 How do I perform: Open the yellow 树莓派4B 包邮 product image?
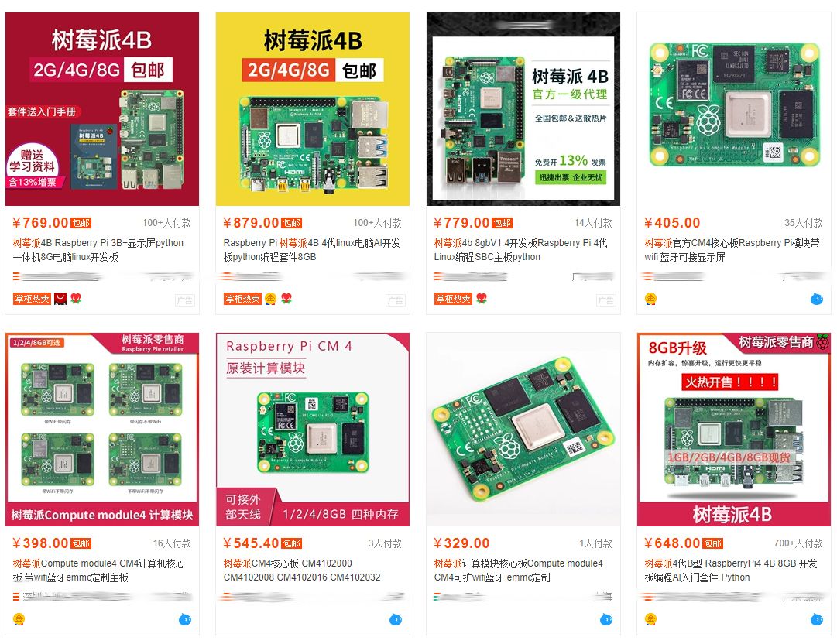click(313, 109)
